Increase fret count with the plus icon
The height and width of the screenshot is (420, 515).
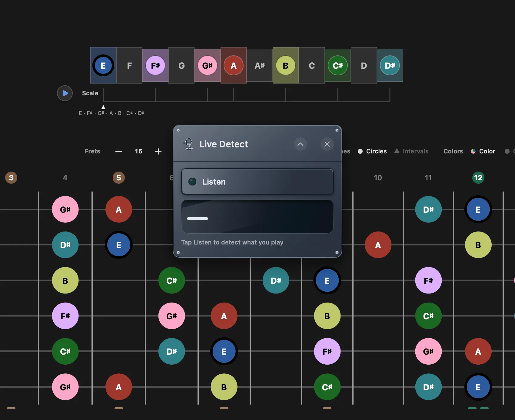point(158,151)
